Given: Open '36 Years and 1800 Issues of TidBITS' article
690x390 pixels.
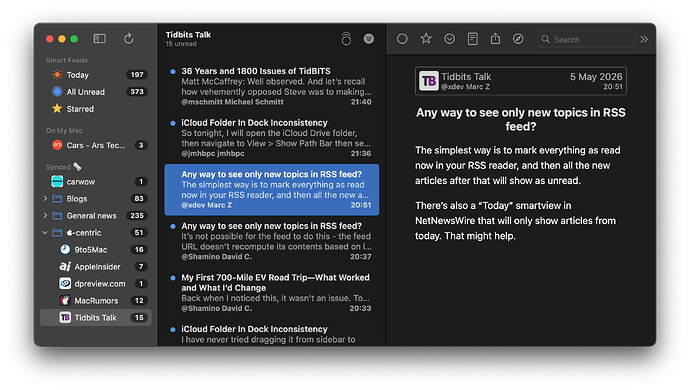Looking at the screenshot, I should click(272, 86).
